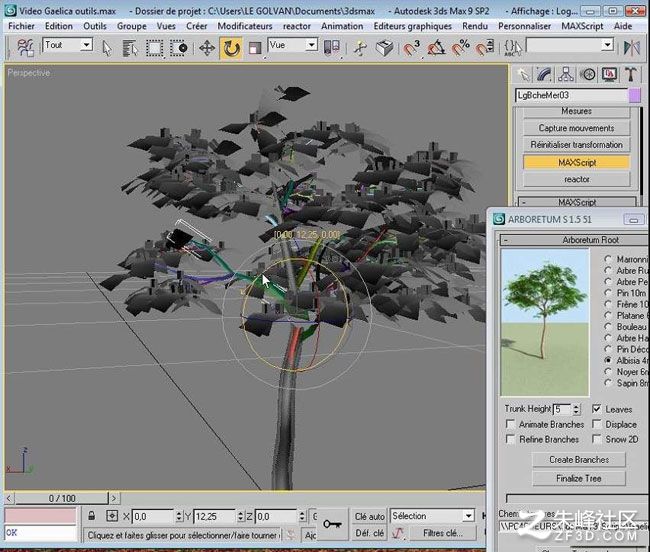Open the Utilities hammer panel tab

pos(631,75)
